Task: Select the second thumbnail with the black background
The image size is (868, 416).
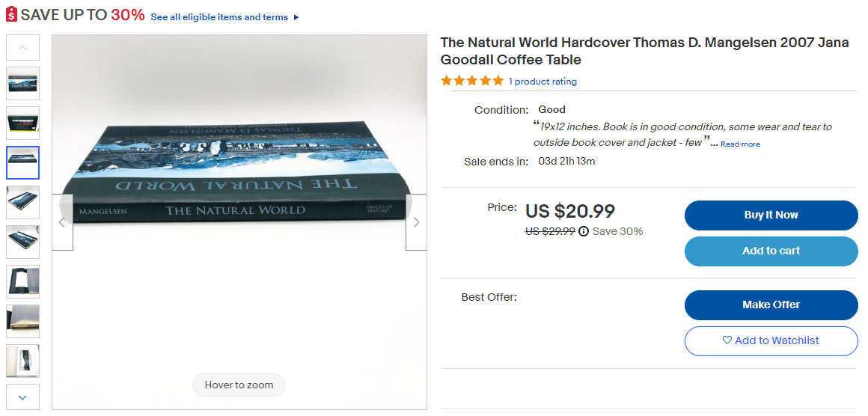Action: click(x=22, y=123)
